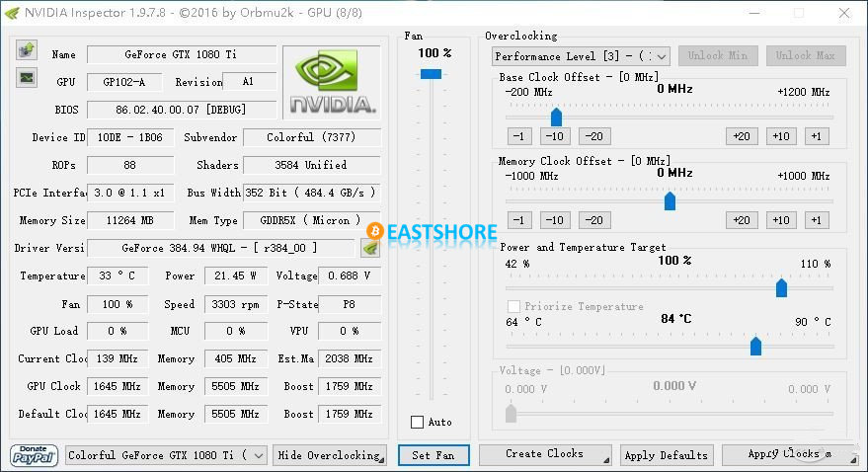The width and height of the screenshot is (868, 472).
Task: Click -20 under Memory Clock Offset
Action: tap(594, 220)
